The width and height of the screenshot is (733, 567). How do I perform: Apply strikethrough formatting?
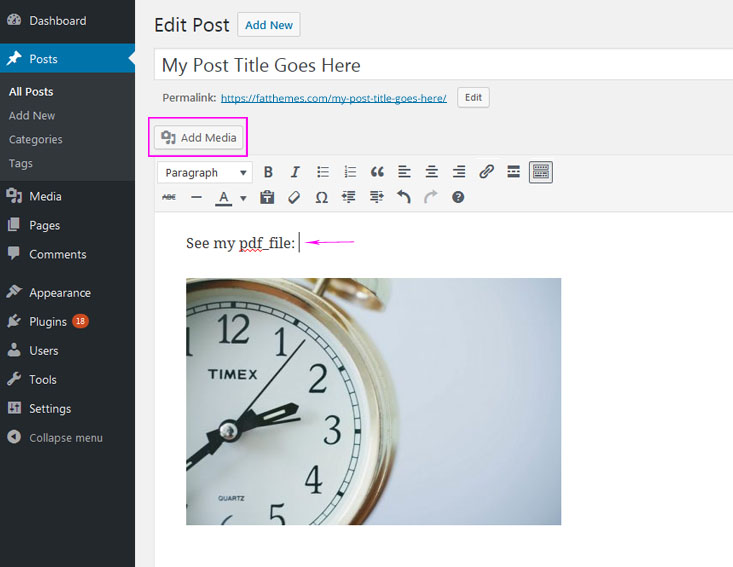[169, 197]
